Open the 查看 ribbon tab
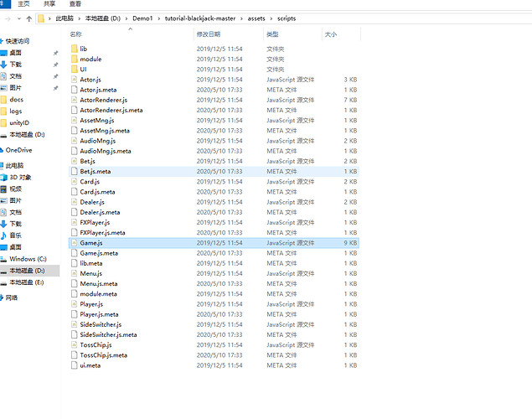This screenshot has width=532, height=419. click(75, 4)
